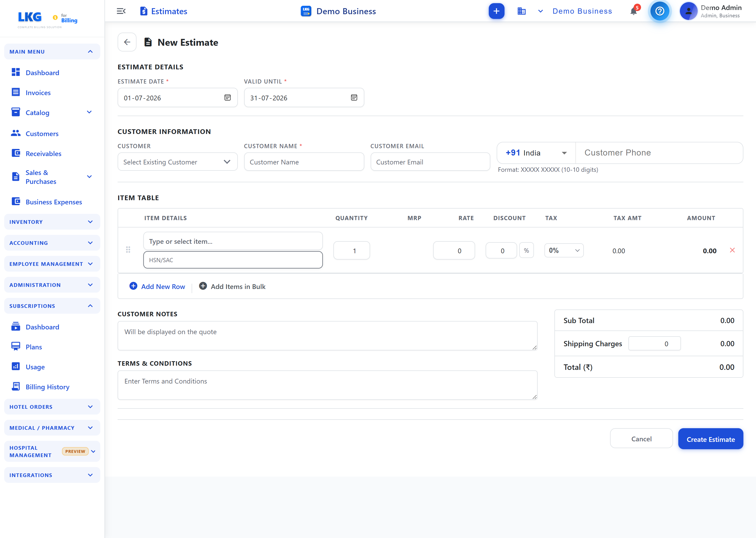Focus the Customer Phone field
Screen dimensions: 756x538
coord(659,153)
